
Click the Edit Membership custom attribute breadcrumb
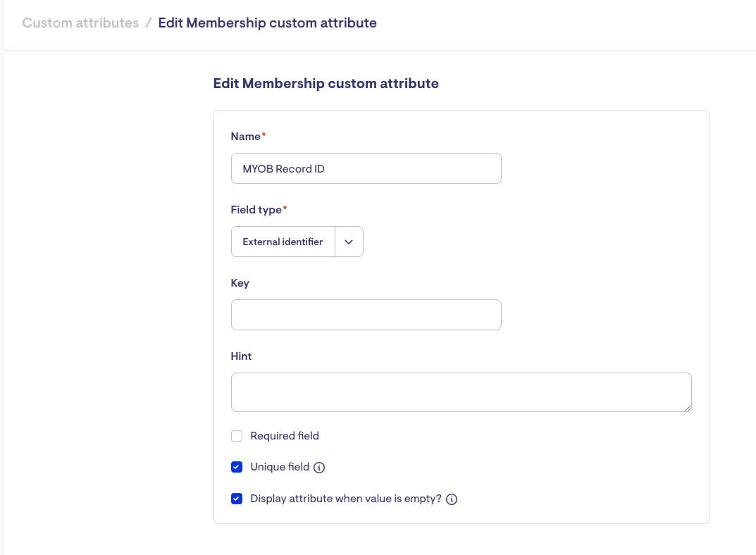point(267,23)
